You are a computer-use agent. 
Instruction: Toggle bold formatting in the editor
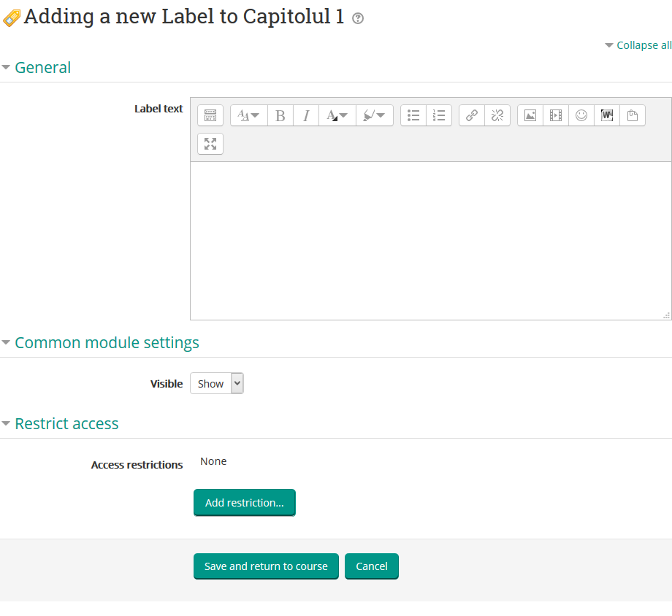(280, 115)
